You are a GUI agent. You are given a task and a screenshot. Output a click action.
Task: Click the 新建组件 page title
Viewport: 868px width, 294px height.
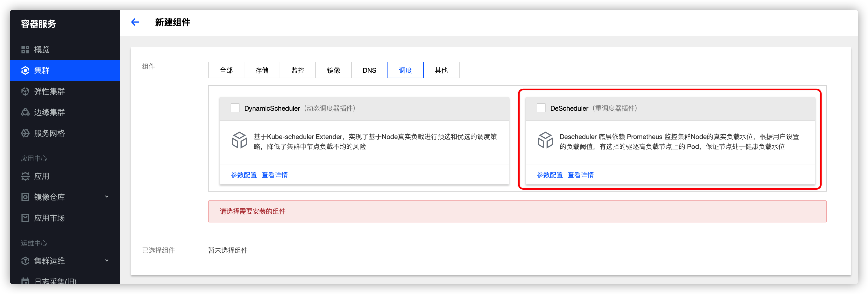pos(173,22)
